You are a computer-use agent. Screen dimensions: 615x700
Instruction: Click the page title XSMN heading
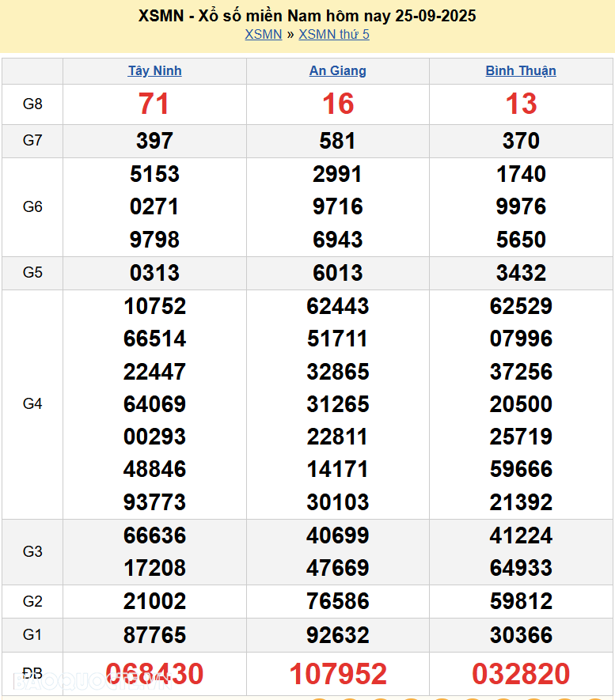307,16
